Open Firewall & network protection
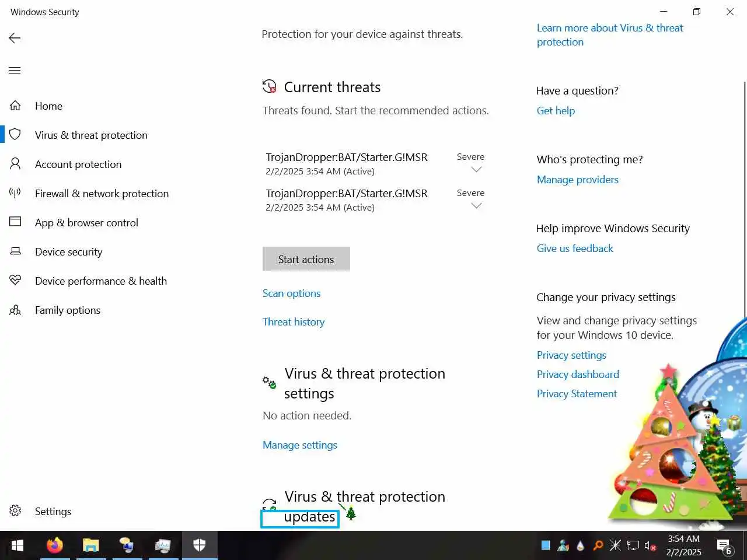 [102, 193]
